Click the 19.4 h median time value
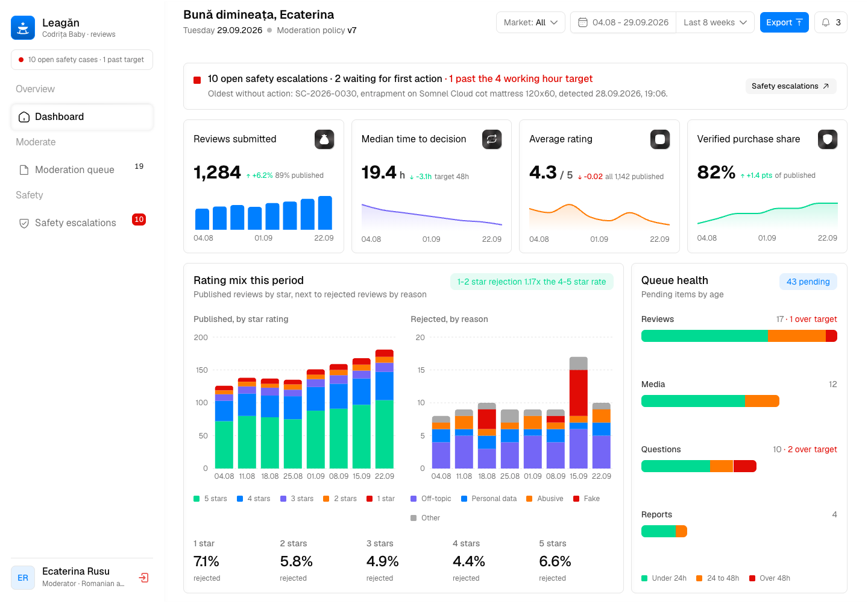 tap(383, 172)
